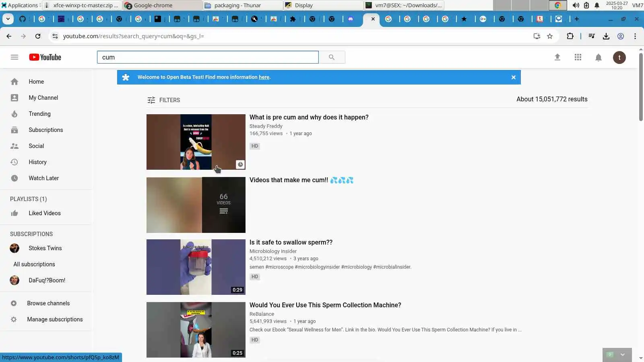The width and height of the screenshot is (644, 362).
Task: Expand the tab search dropdown
Action: (x=8, y=19)
